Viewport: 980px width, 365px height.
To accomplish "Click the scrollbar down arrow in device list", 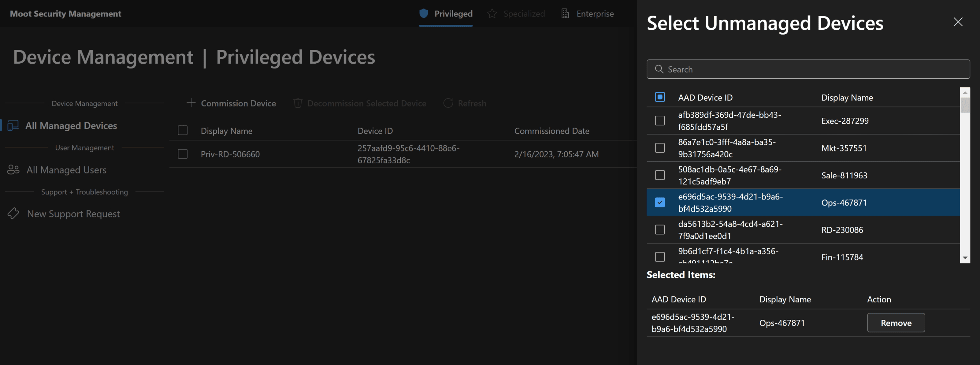I will [x=965, y=258].
